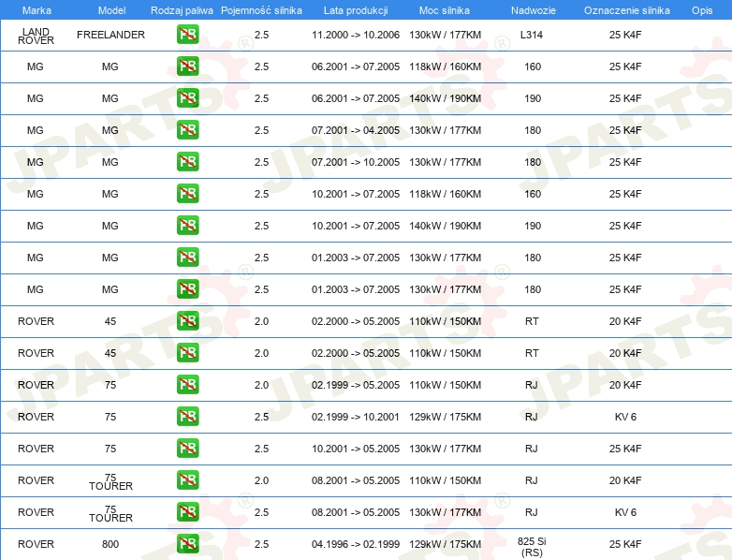The image size is (732, 560).
Task: Click fuel icon in the 02.1999 -> 10.2001 row
Action: click(x=187, y=416)
